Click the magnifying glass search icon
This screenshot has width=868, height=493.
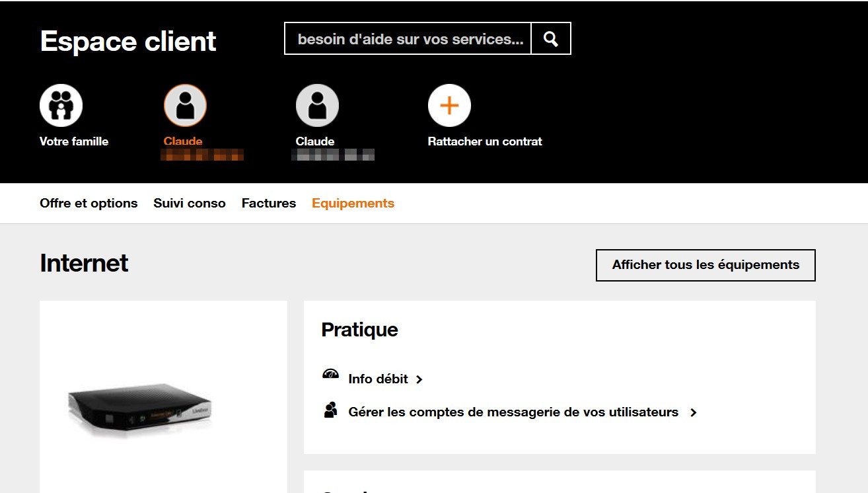coord(551,39)
